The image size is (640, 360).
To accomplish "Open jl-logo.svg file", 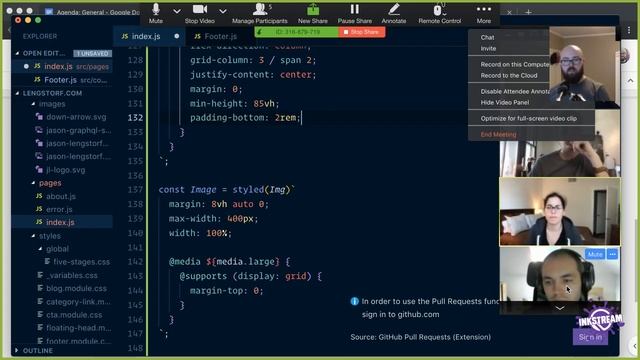I will coord(65,170).
